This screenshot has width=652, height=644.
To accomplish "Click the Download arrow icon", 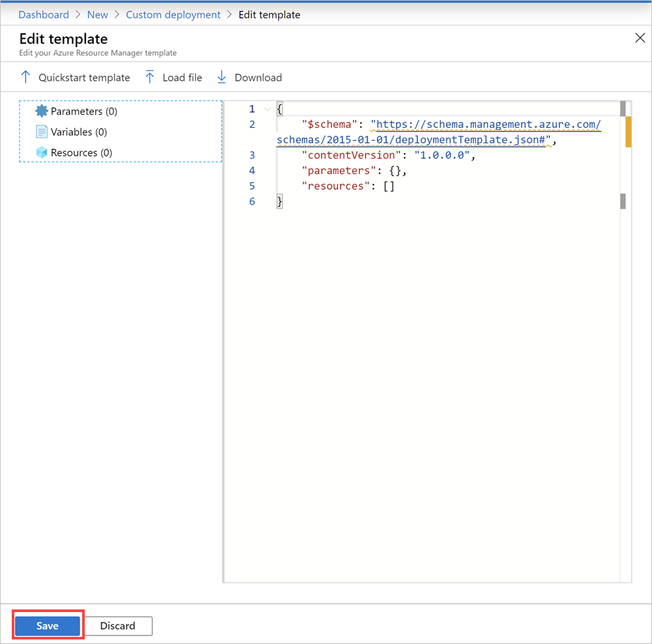I will click(x=222, y=77).
